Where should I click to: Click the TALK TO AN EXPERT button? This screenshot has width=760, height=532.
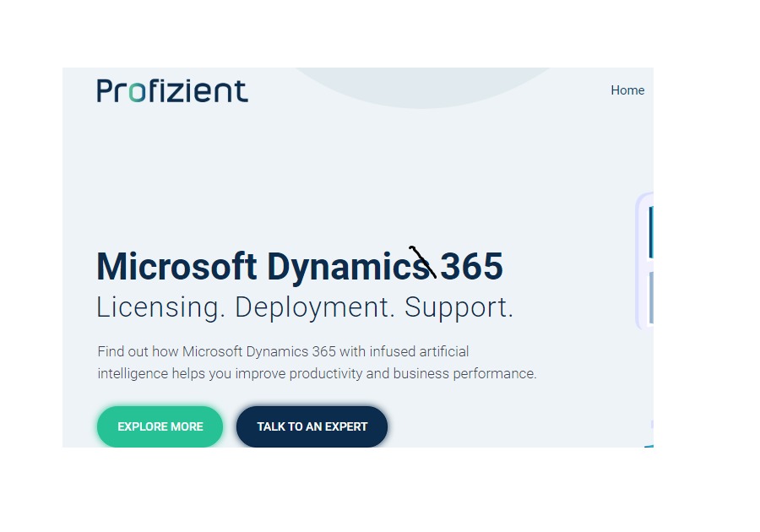point(312,426)
